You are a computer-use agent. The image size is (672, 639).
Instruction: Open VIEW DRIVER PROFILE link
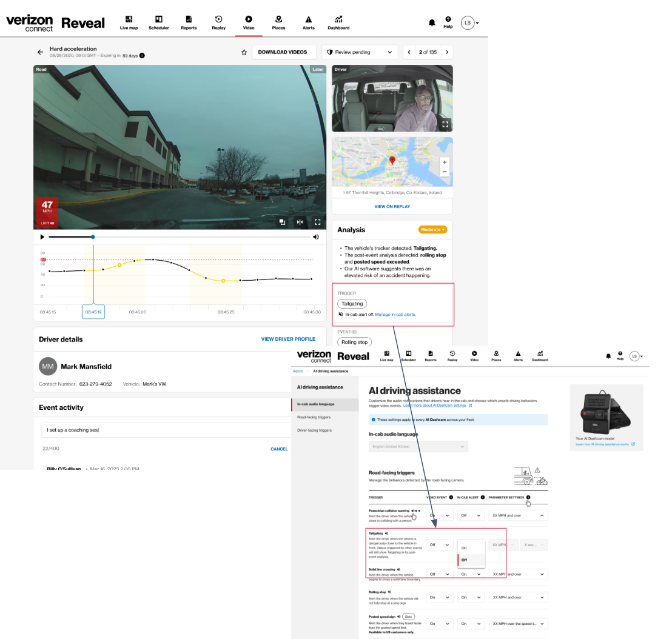tap(289, 339)
